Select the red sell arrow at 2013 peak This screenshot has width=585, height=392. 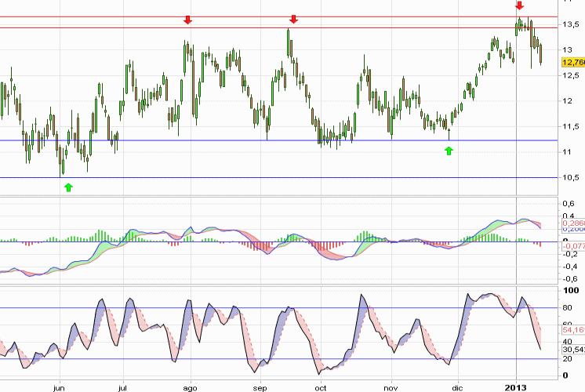click(519, 5)
